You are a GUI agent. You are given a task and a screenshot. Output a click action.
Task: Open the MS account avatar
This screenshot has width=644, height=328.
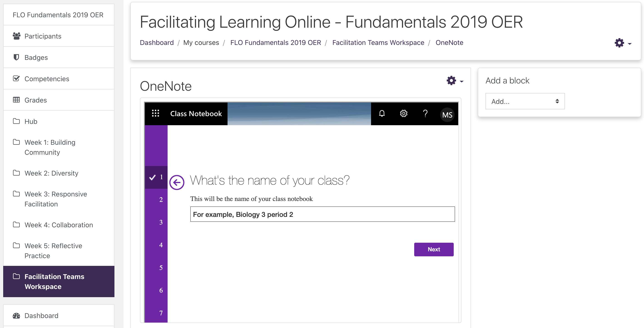pos(447,115)
